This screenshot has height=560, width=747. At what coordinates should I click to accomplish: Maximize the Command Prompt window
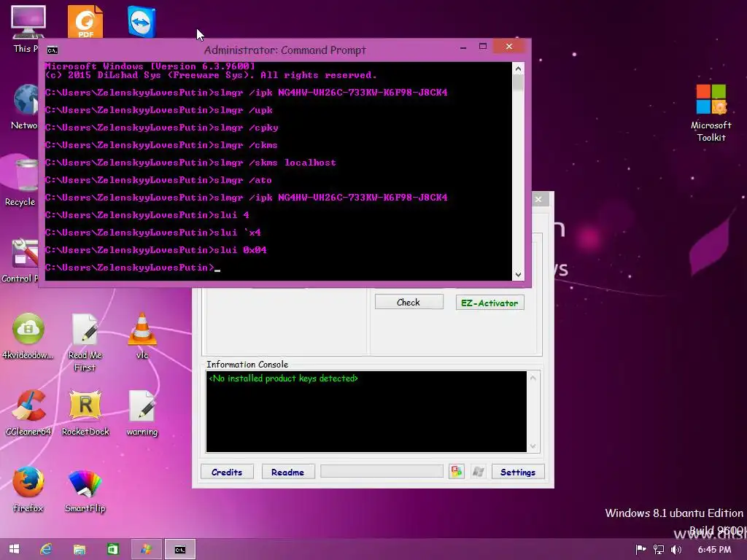coord(483,46)
